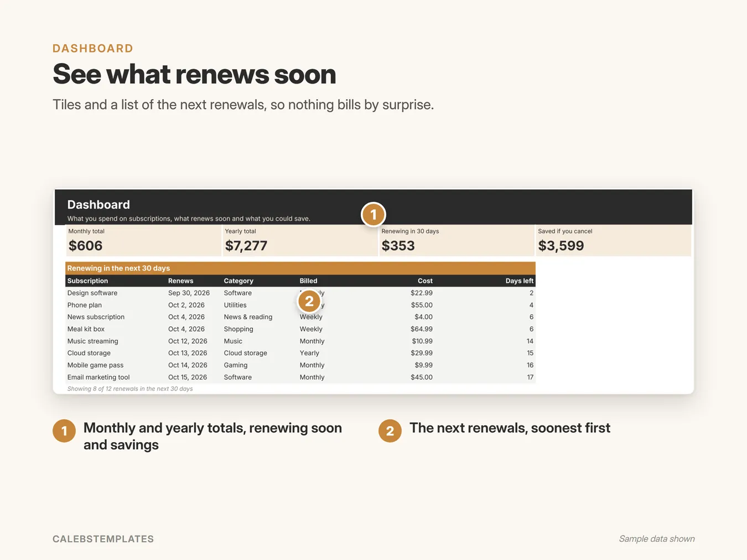This screenshot has height=560, width=747.
Task: Click the CALEBSTEMPLATES footer brand text
Action: click(x=103, y=539)
